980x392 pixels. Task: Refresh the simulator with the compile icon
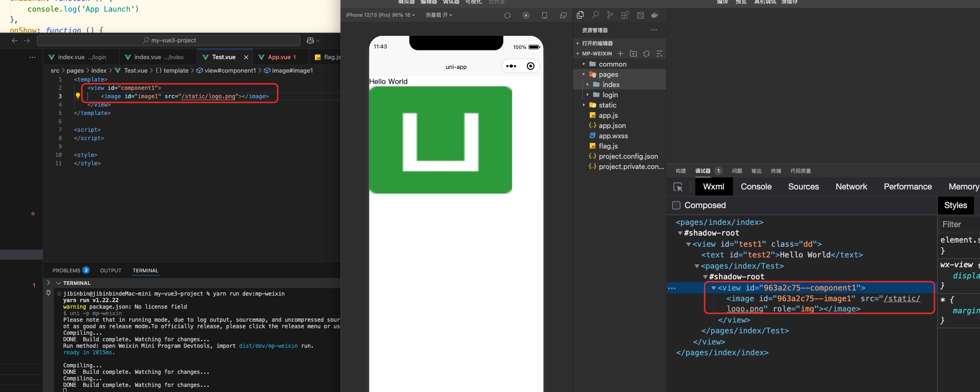coord(507,15)
